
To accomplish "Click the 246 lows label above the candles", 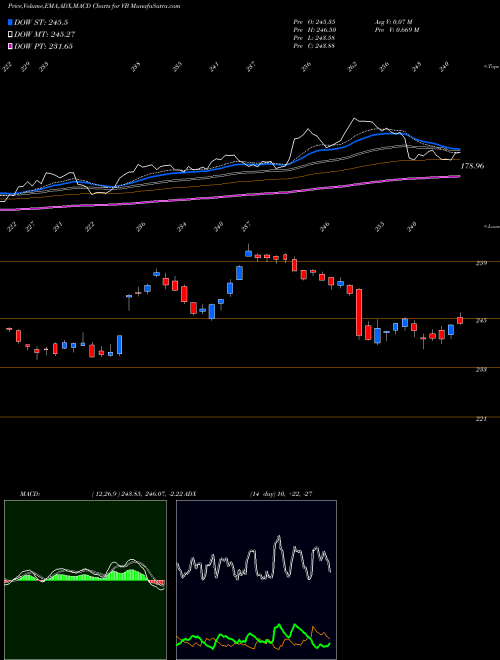I will coord(324,226).
